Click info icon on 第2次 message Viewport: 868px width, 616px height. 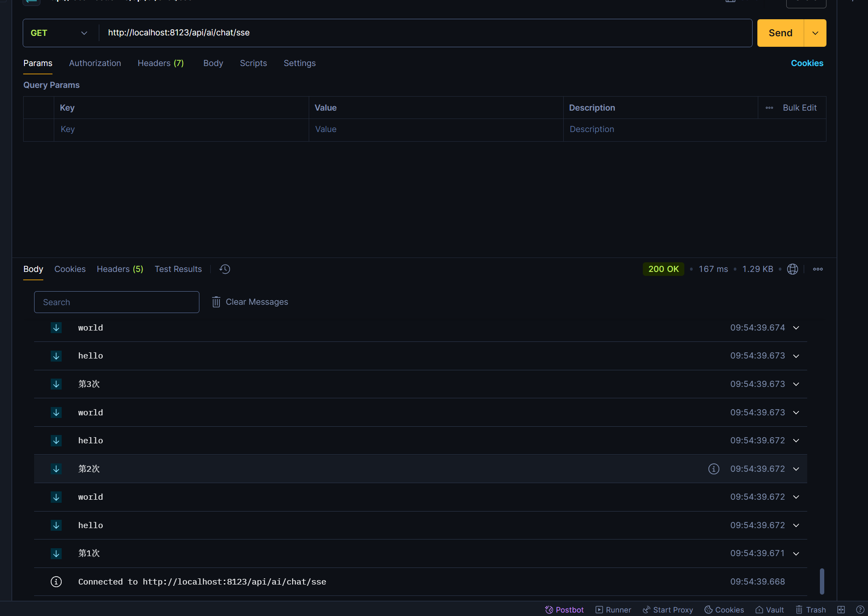pos(714,469)
